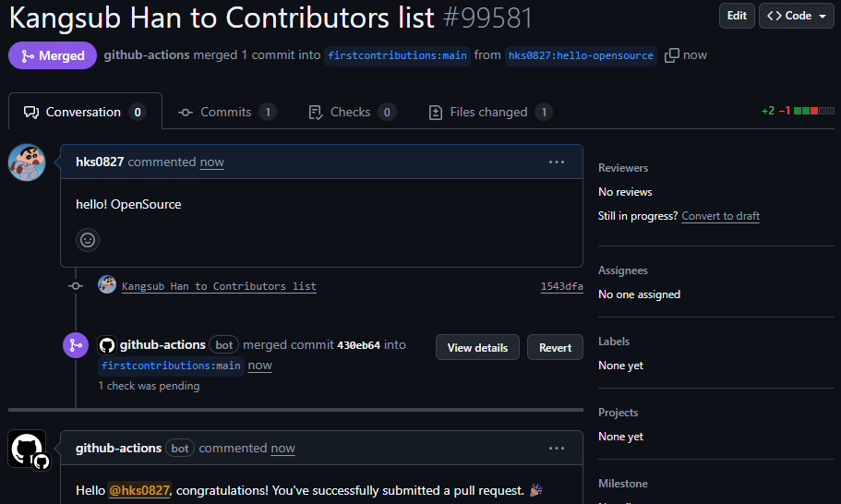Click the 'now' timestamp on hks0827's comment
The width and height of the screenshot is (841, 504).
[211, 162]
